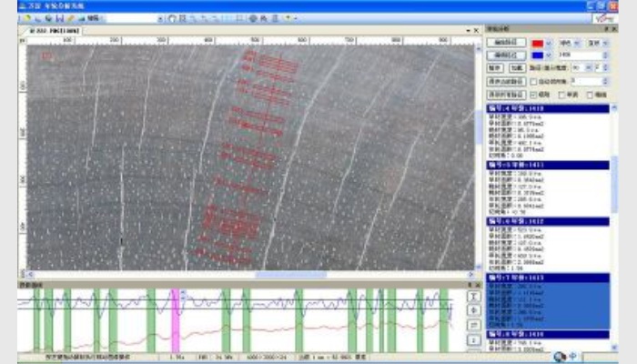Click the first icon in the main toolbar
This screenshot has width=637, height=364.
pos(25,18)
